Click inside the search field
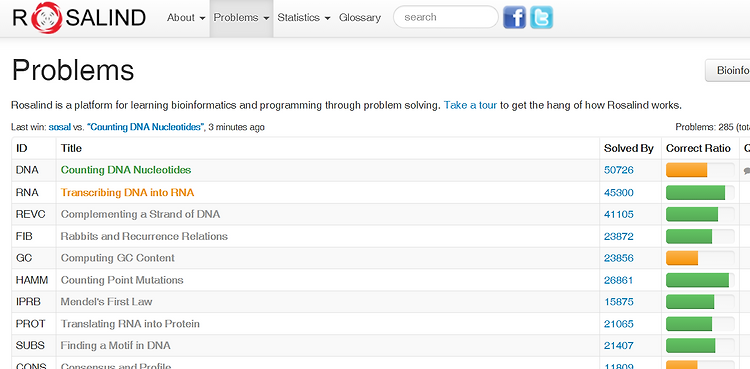Screen dimensions: 750x369 tap(446, 17)
